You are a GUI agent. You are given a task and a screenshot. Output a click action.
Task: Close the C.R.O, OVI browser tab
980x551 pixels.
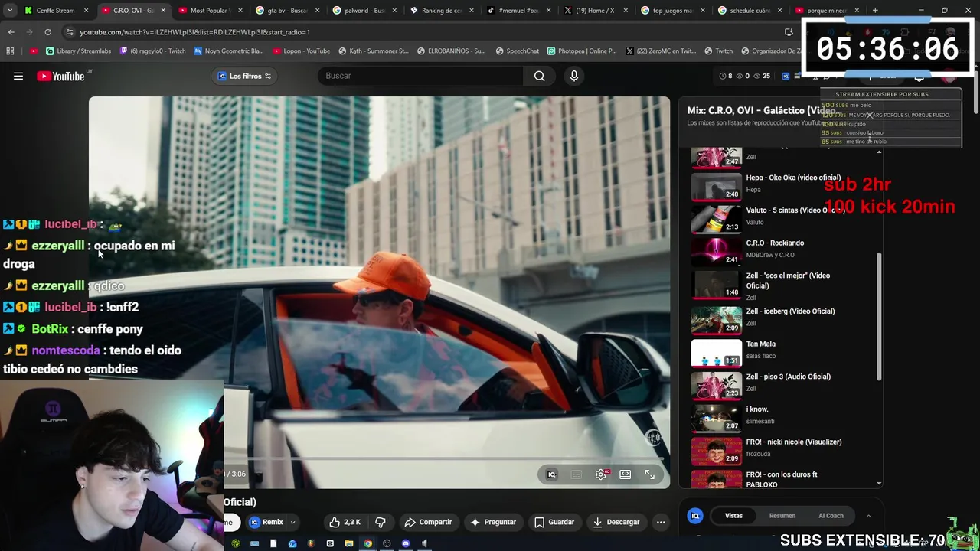click(x=163, y=11)
